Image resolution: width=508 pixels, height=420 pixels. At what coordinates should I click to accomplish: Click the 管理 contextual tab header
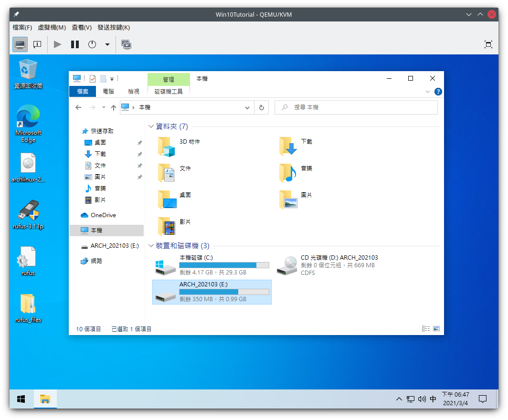169,79
